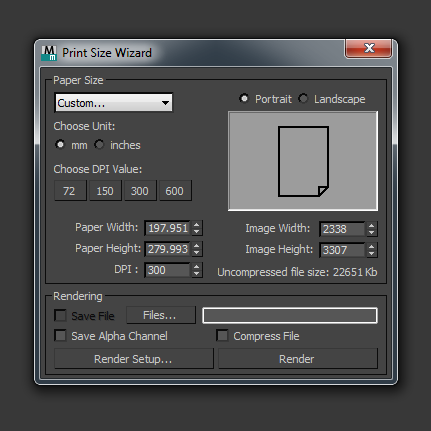
Task: Click the 3ds Max app icon in title bar
Action: point(49,53)
